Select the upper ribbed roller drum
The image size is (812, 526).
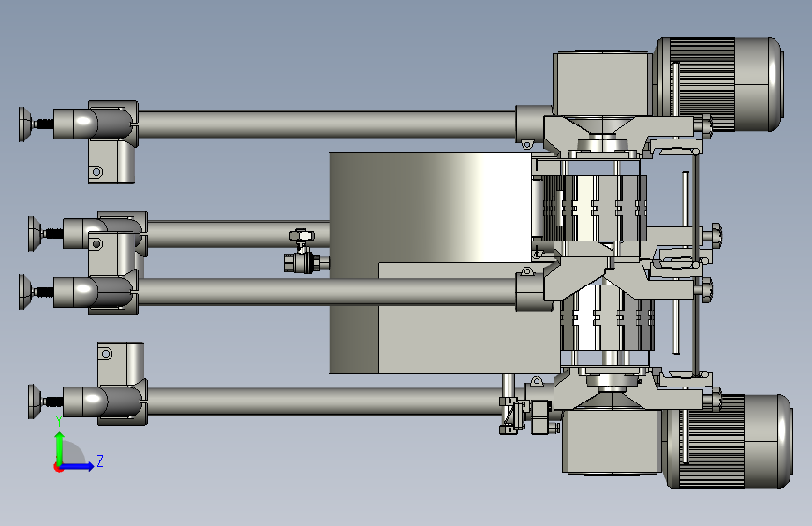click(x=595, y=208)
